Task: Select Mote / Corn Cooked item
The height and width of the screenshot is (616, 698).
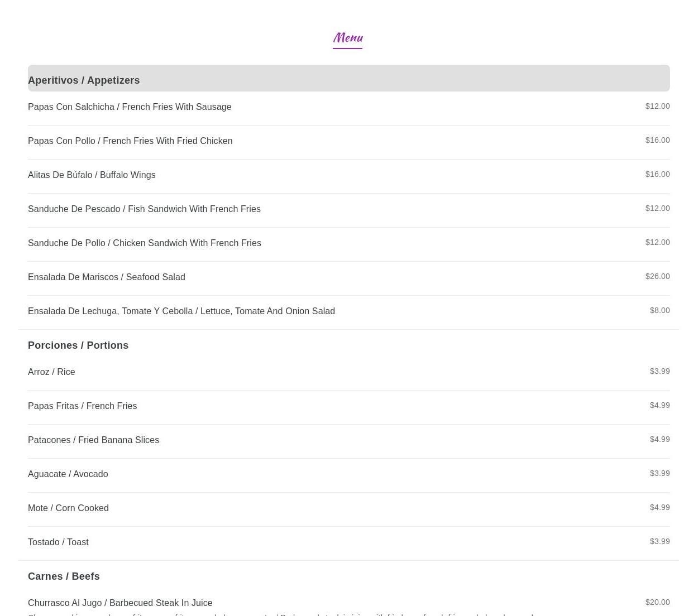Action: [68, 508]
